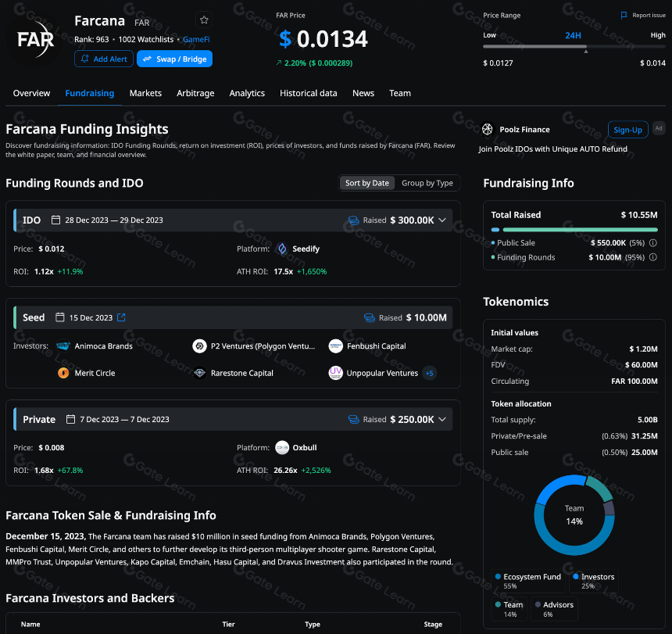Click the 24H price range slider
This screenshot has height=634, width=672.
tap(574, 46)
